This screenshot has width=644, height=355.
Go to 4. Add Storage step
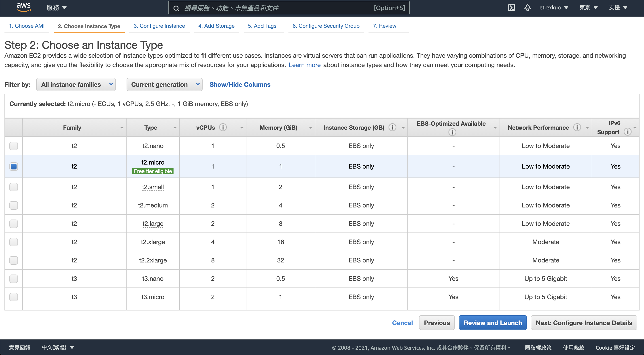click(x=216, y=26)
